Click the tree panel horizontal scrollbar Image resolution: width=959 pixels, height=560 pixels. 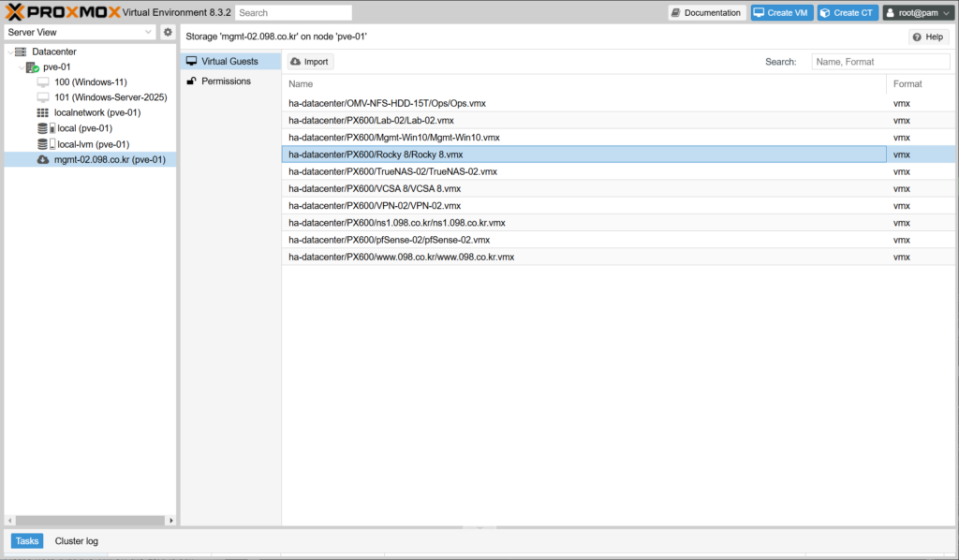tap(89, 520)
